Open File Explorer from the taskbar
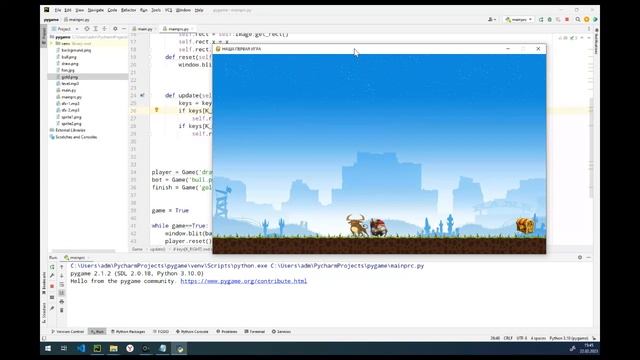Image resolution: width=640 pixels, height=360 pixels. pos(113,349)
